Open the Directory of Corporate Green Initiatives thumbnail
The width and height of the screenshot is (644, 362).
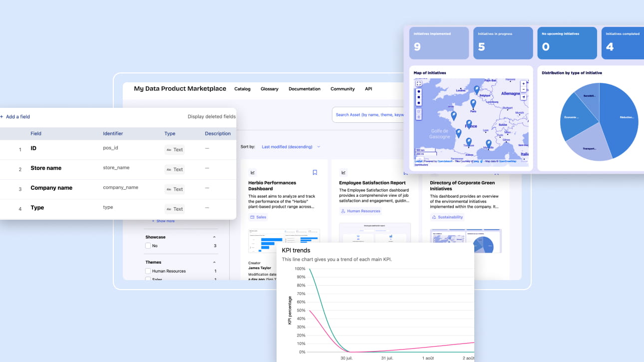point(465,241)
